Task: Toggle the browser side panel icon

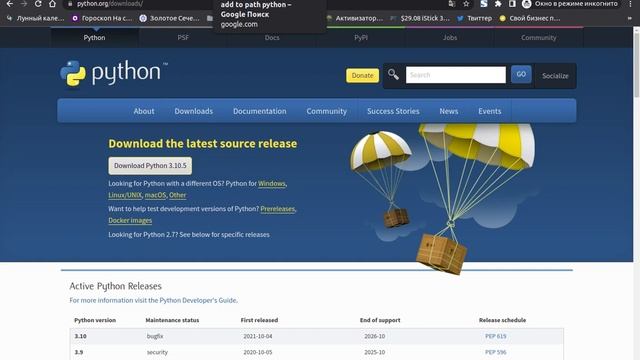Action: [x=512, y=4]
